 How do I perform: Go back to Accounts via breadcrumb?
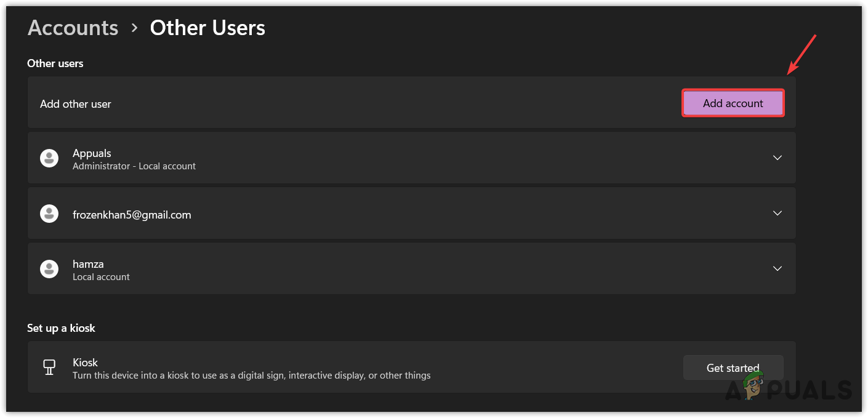pos(73,28)
